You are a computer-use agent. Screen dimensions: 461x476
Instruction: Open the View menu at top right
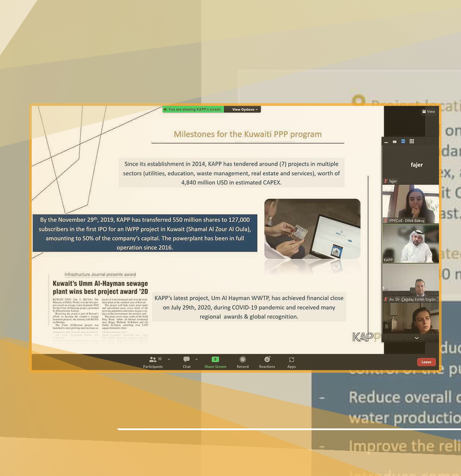428,112
